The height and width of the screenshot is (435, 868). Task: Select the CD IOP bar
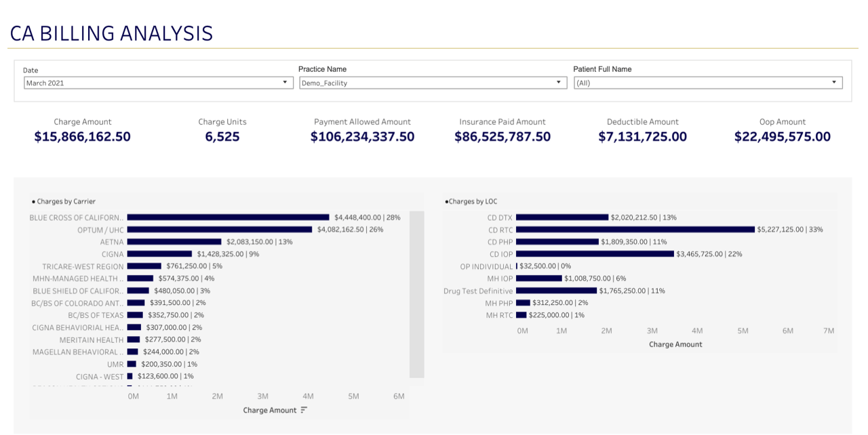[595, 254]
